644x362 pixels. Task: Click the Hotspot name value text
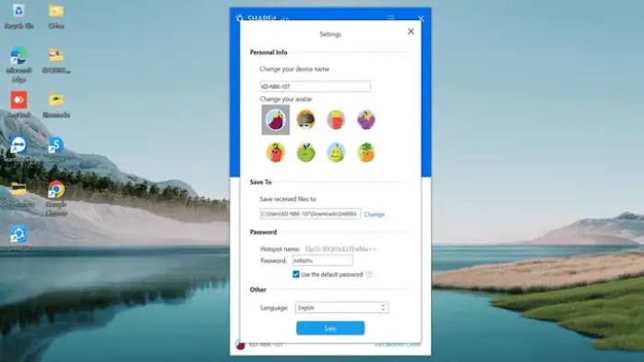[340, 249]
